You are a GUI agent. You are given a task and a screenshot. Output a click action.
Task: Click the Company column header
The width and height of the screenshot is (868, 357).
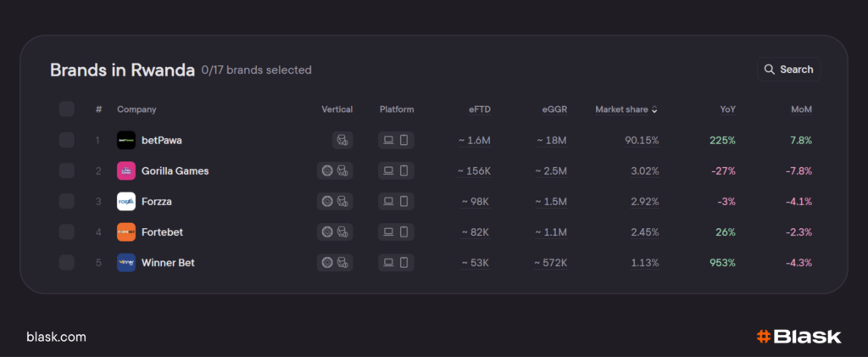tap(136, 109)
